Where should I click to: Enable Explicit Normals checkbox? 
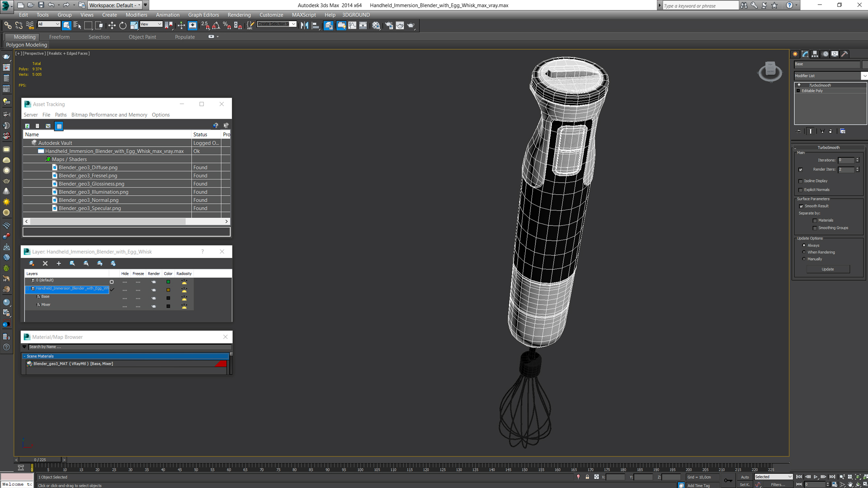[x=801, y=190]
